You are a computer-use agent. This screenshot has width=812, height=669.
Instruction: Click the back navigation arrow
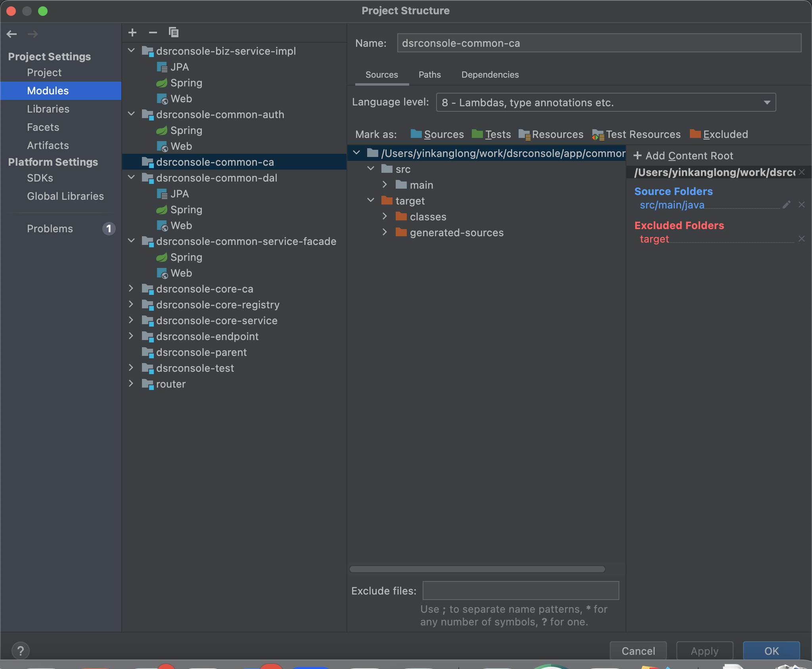click(x=11, y=34)
